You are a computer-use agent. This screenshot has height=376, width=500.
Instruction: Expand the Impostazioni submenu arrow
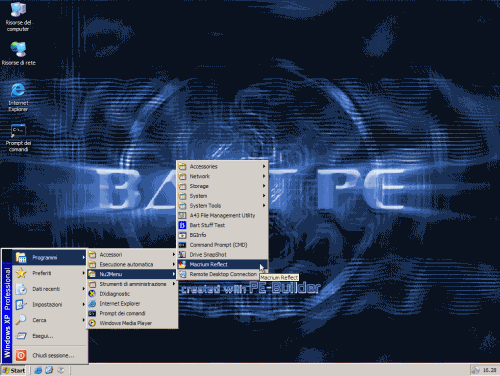[x=83, y=304]
